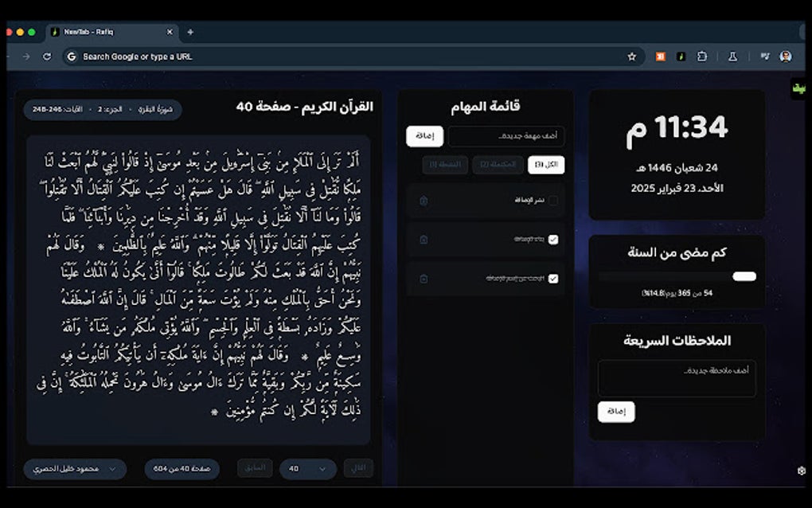This screenshot has height=508, width=812.
Task: Show active tasks filter (1)
Action: (x=445, y=165)
